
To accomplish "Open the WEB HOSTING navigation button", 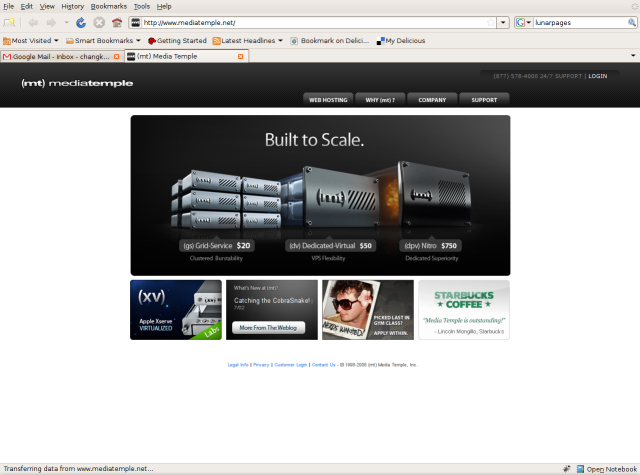I will point(328,100).
